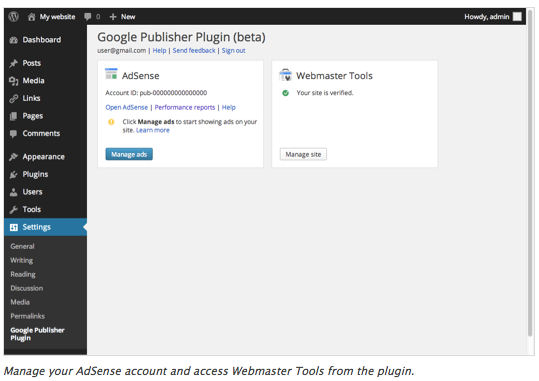Click the Sign out link

point(233,51)
